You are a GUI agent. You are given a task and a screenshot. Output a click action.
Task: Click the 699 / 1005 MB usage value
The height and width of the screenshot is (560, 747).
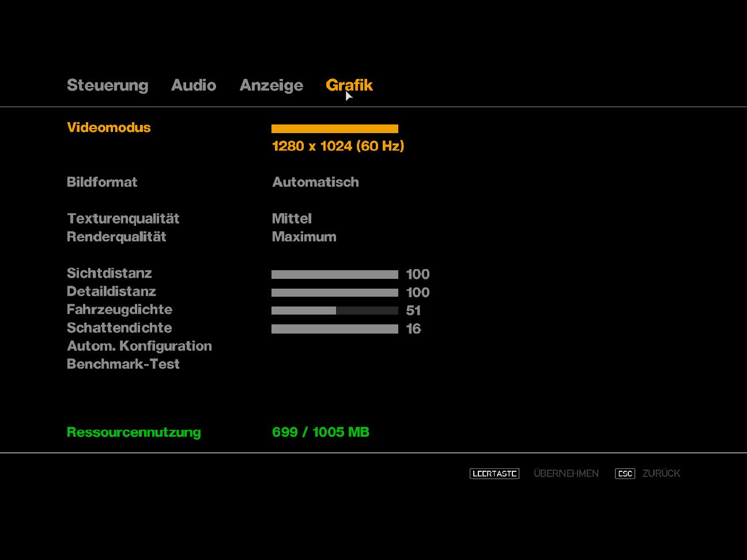point(320,432)
